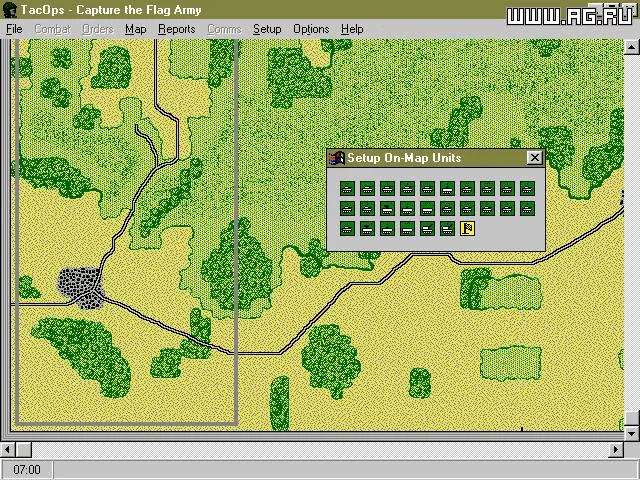
Task: Pick sixth unit icon in bottom palette row
Action: [x=447, y=229]
